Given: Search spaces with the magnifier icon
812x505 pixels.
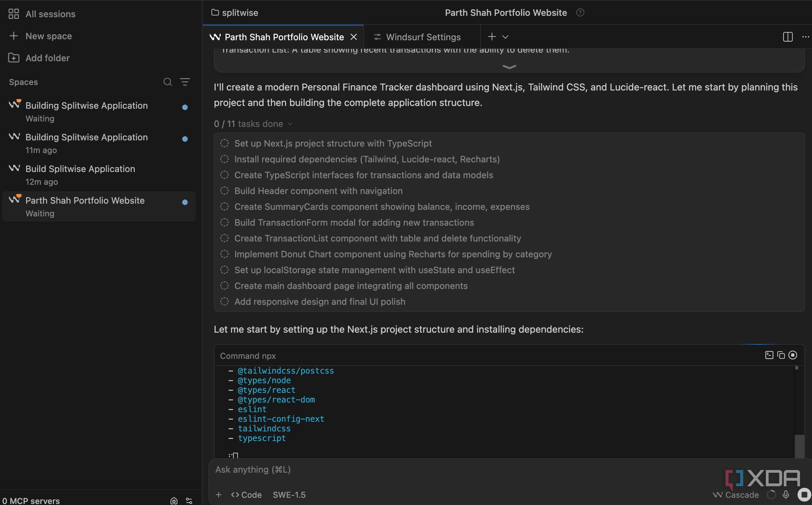Looking at the screenshot, I should coord(167,82).
